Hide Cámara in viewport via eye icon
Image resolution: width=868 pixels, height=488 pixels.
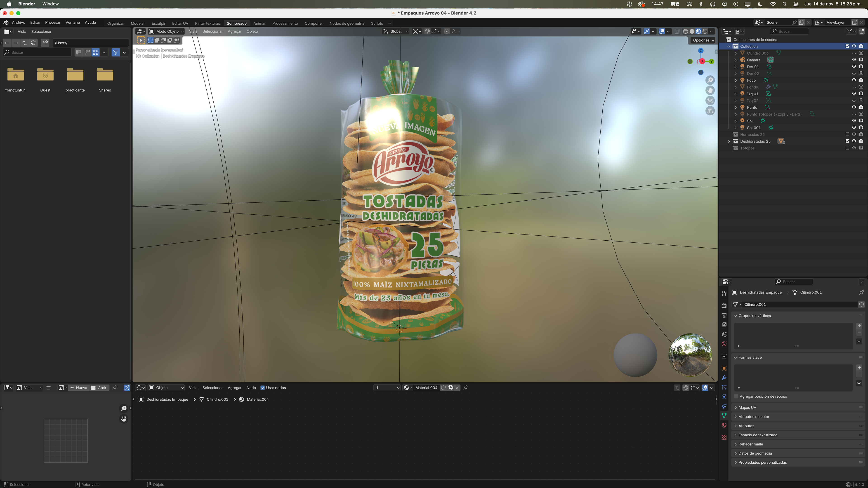[854, 60]
